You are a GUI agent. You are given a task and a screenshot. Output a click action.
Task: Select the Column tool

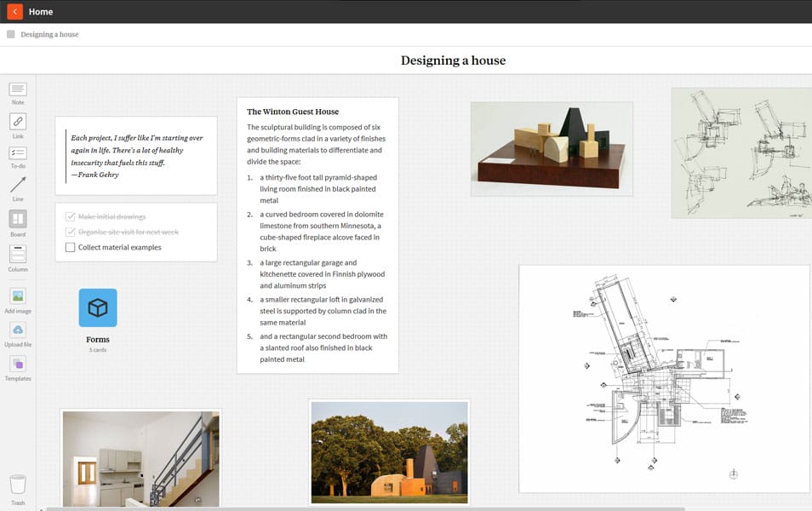[17, 255]
